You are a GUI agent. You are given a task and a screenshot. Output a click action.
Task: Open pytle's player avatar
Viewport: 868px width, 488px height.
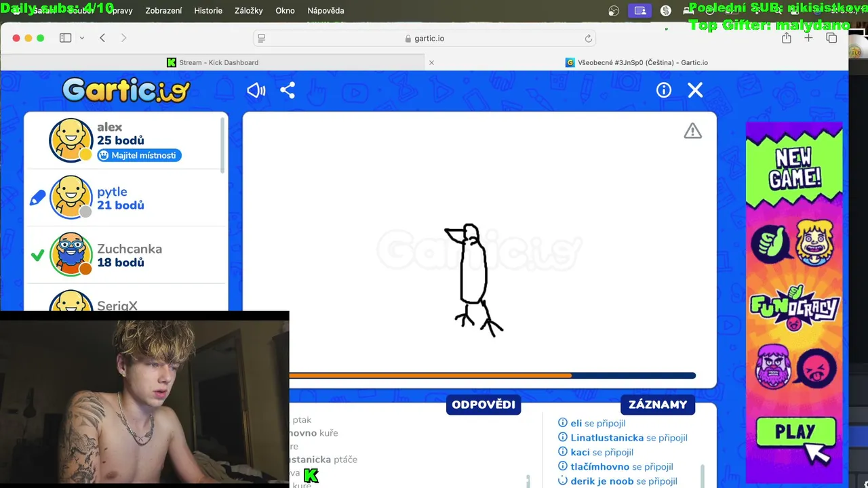pyautogui.click(x=71, y=197)
